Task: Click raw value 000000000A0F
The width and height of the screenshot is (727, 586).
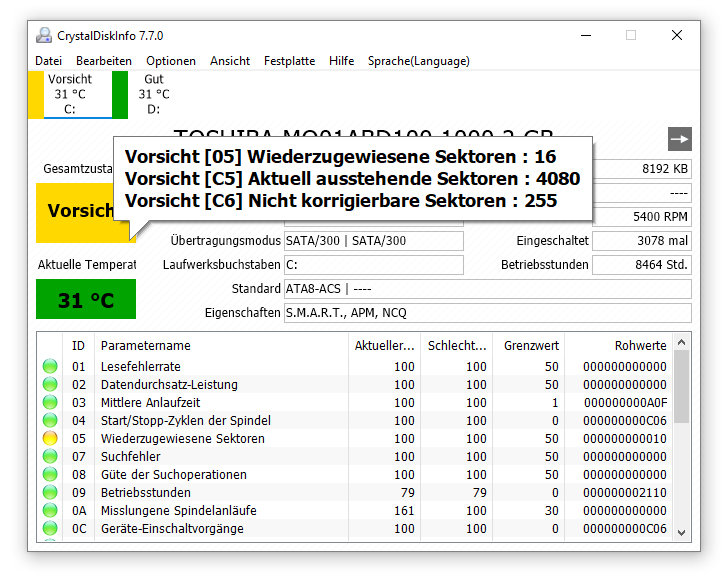Action: (625, 402)
